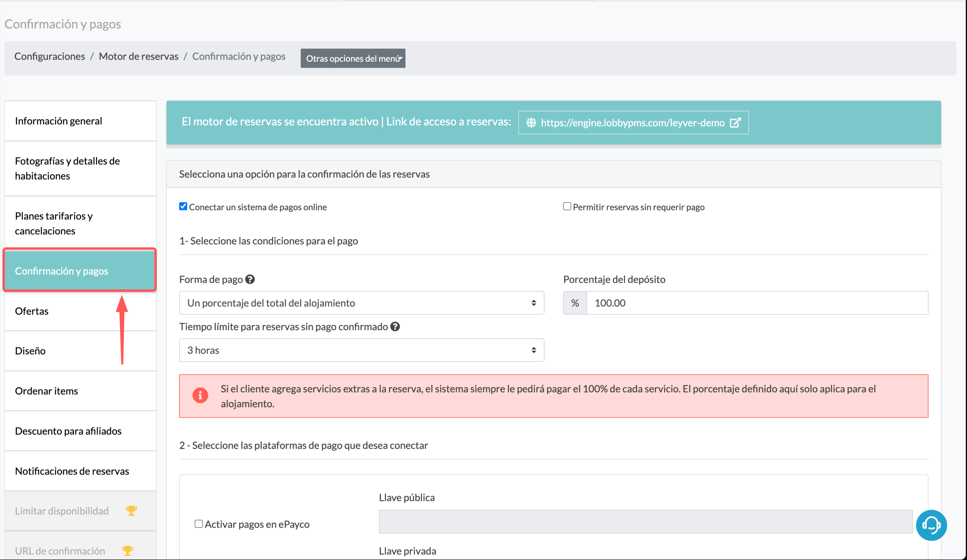Check Activar pagos en ePayco
Viewport: 967px width, 560px height.
(x=198, y=524)
